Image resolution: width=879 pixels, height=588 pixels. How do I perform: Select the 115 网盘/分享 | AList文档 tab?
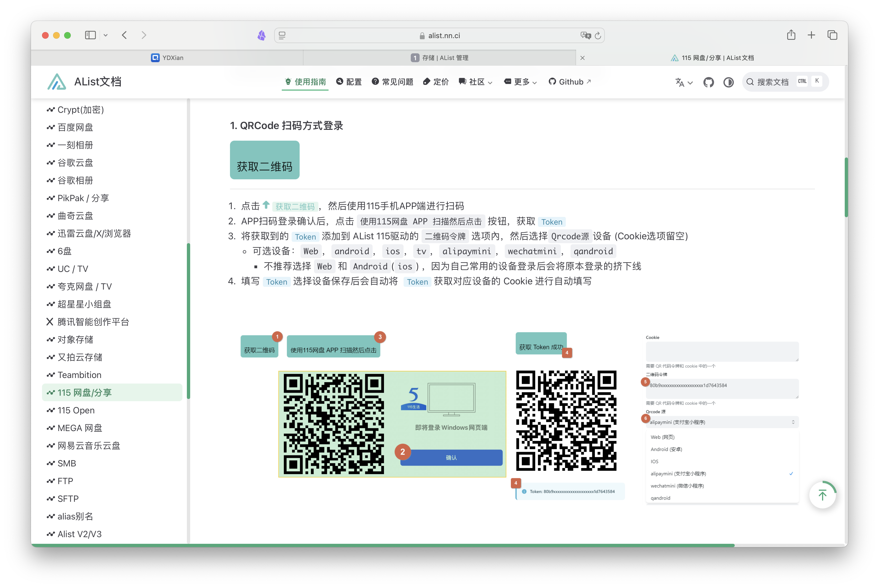coord(712,58)
